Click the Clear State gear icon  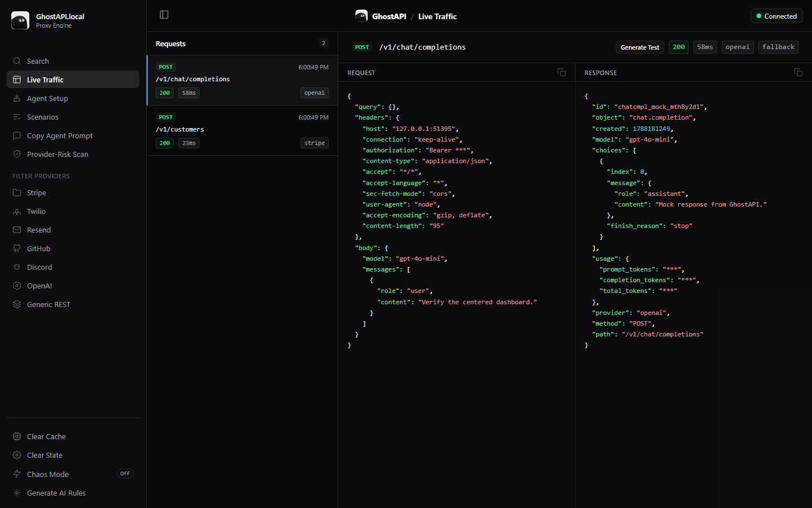[17, 455]
